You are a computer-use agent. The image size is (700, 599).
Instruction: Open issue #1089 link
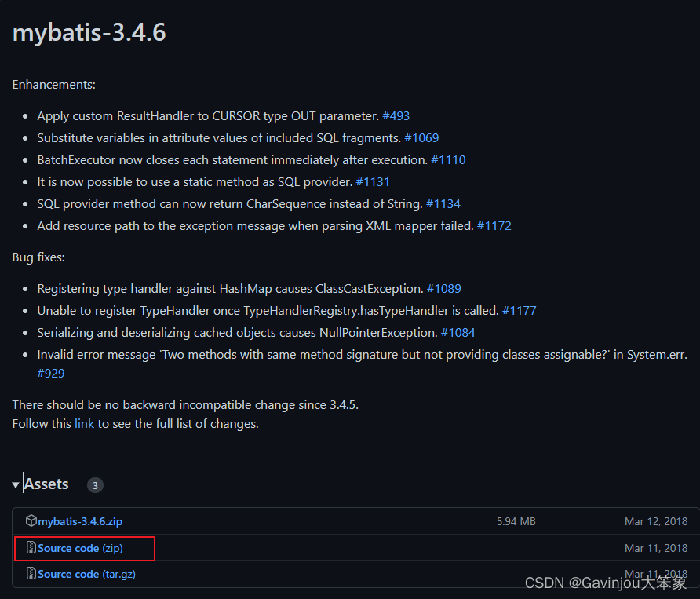[445, 289]
